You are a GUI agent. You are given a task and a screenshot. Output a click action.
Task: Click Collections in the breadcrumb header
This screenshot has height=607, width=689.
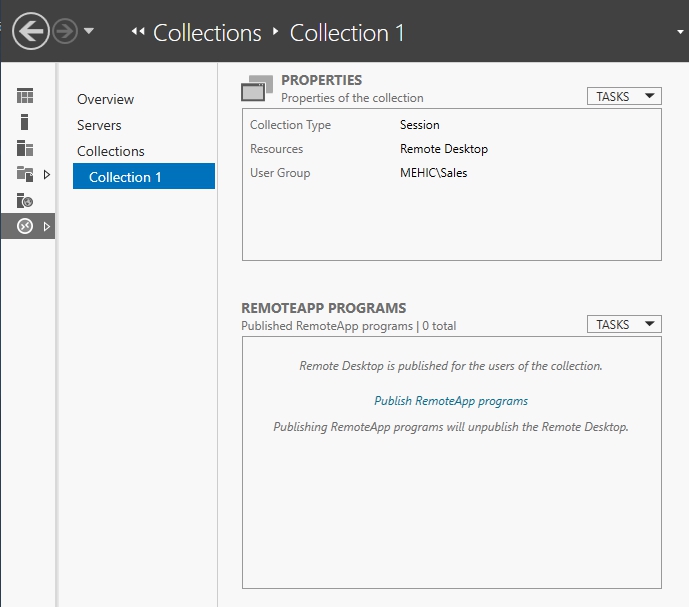click(x=207, y=32)
